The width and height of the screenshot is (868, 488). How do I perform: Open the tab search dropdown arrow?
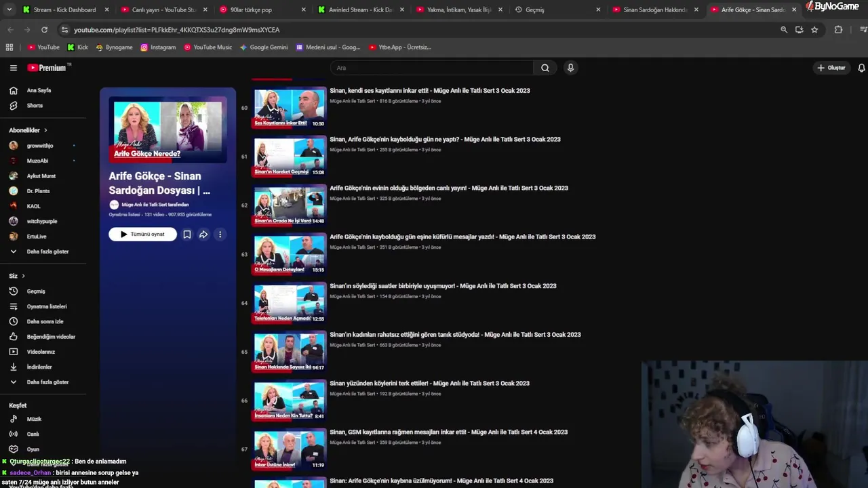(x=9, y=9)
